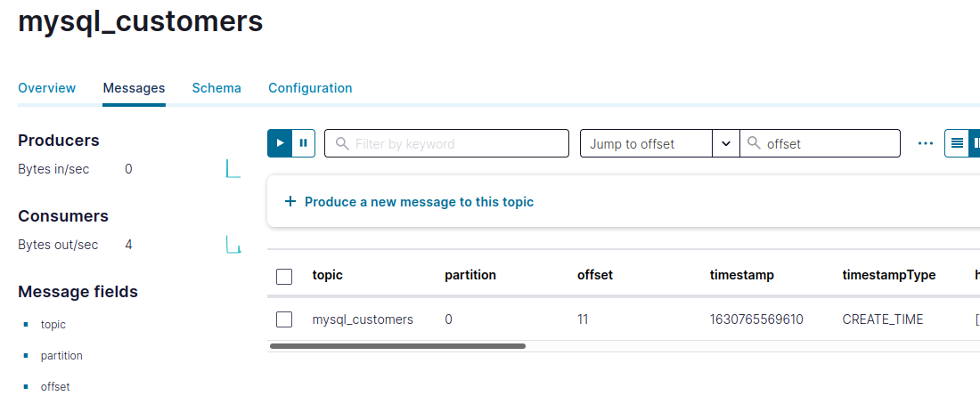Screen dimensions: 980x404
Task: Click the search icon in offset field
Action: pyautogui.click(x=754, y=143)
